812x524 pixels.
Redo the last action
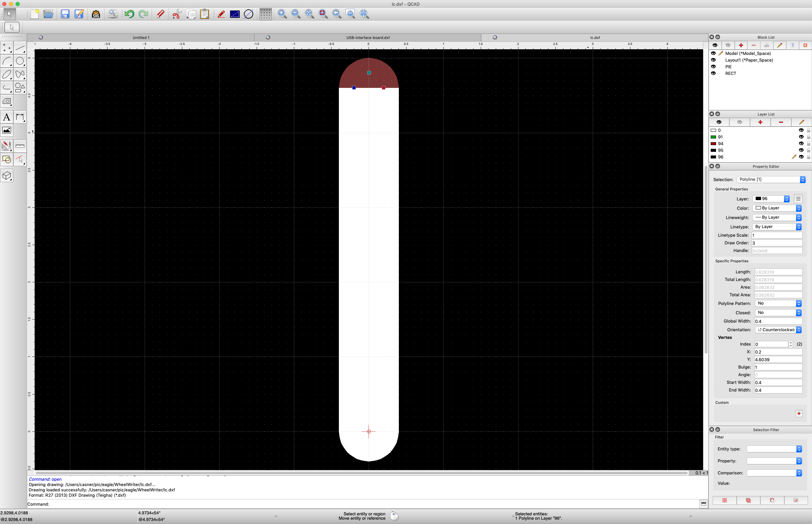(143, 14)
